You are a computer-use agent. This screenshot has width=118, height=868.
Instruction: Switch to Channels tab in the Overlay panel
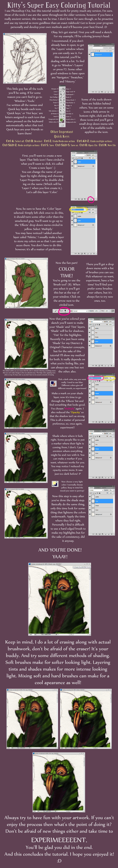click(x=98, y=488)
